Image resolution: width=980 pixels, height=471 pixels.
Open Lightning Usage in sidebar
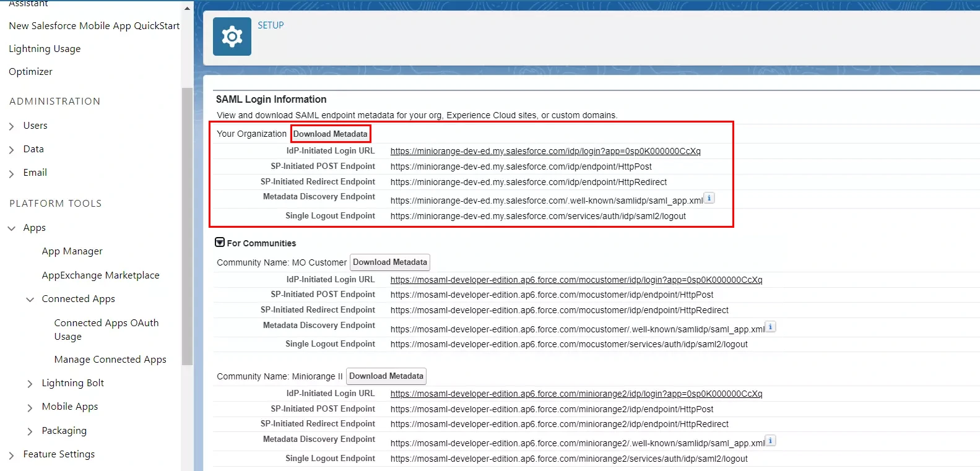point(45,49)
